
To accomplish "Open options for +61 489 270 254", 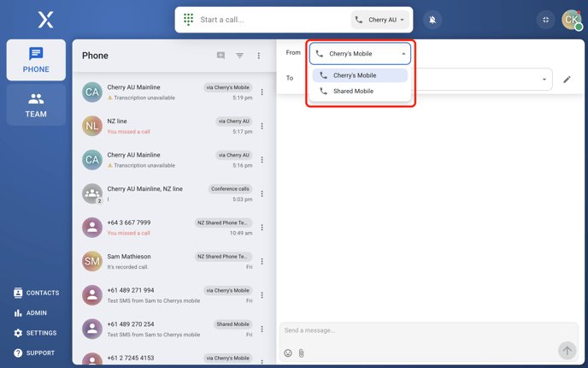I will [x=262, y=329].
